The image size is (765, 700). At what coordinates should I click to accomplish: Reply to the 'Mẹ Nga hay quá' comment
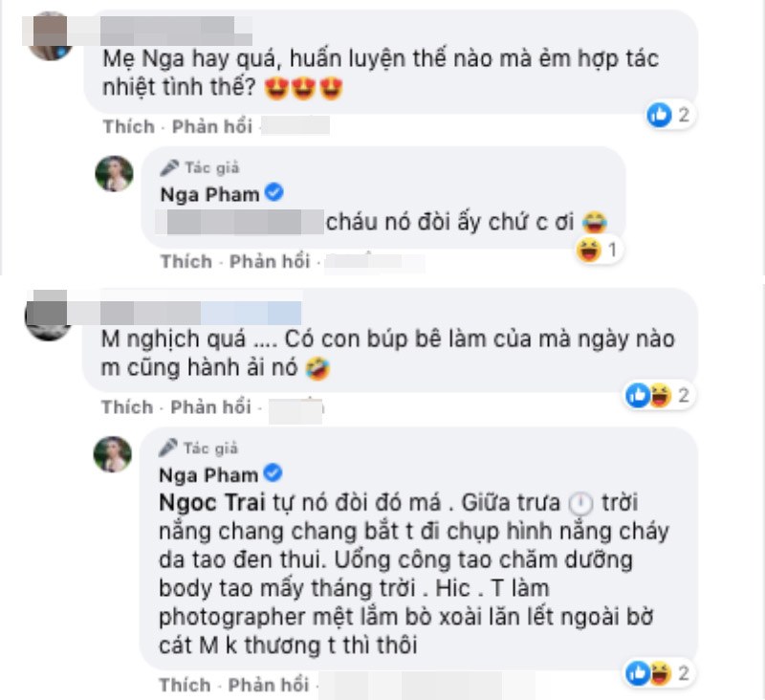(212, 127)
